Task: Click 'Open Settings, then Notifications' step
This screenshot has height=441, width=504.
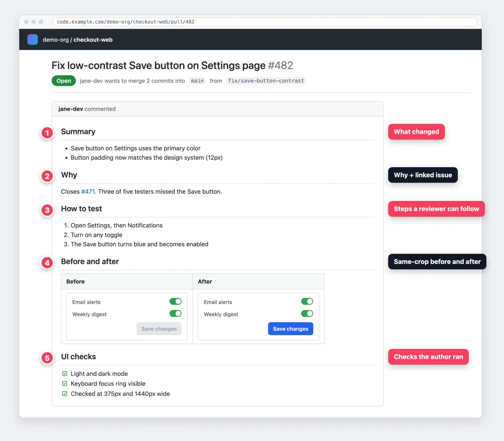Action: pos(116,225)
